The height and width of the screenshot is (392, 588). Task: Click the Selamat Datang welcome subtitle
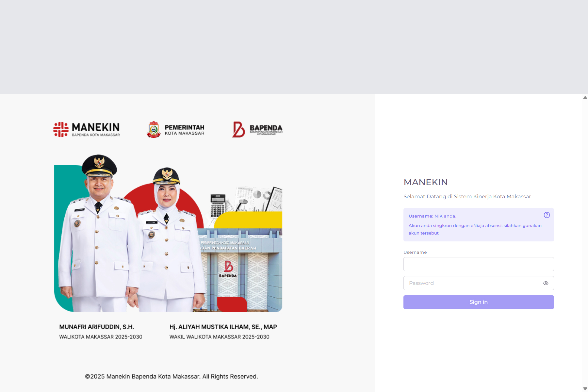467,196
